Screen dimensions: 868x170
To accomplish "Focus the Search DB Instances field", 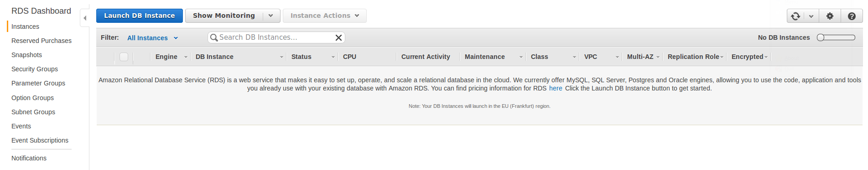I will point(276,37).
